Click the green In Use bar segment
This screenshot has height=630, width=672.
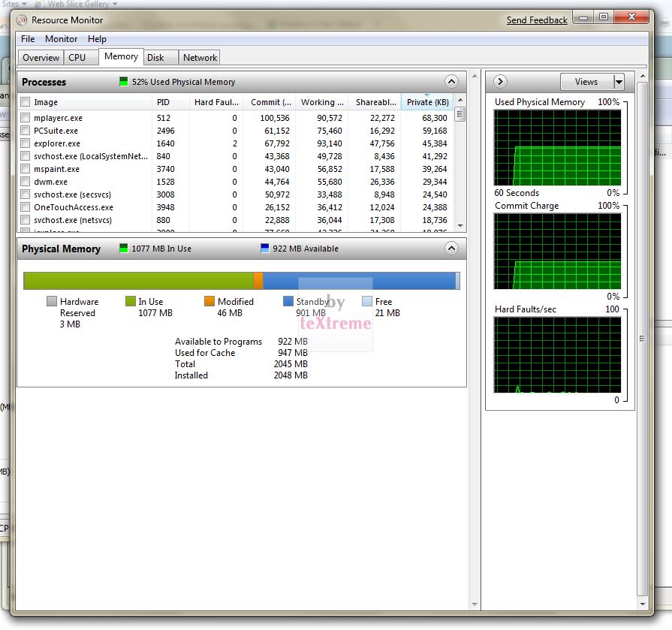point(138,281)
